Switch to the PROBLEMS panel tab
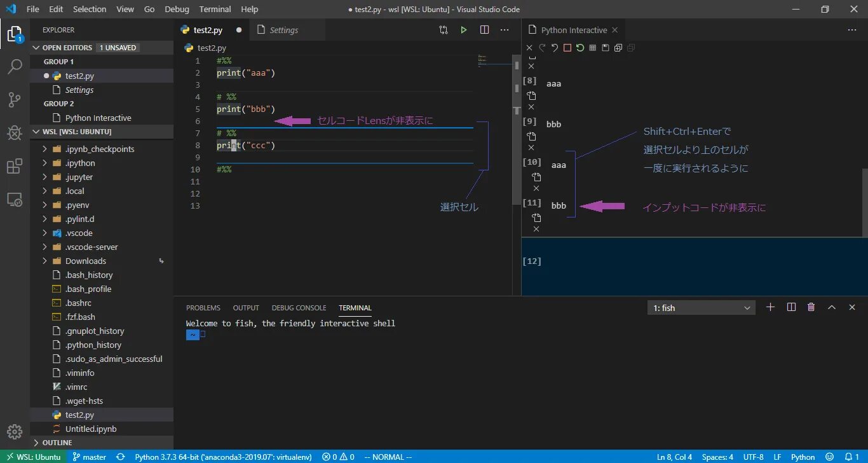Viewport: 868px width, 463px height. tap(203, 308)
